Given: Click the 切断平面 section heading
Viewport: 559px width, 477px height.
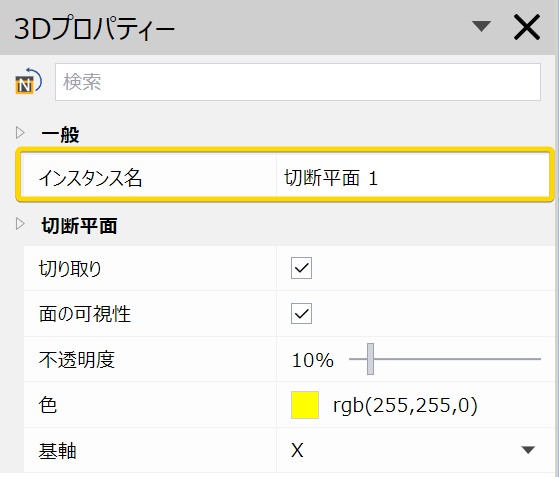Looking at the screenshot, I should tap(79, 226).
